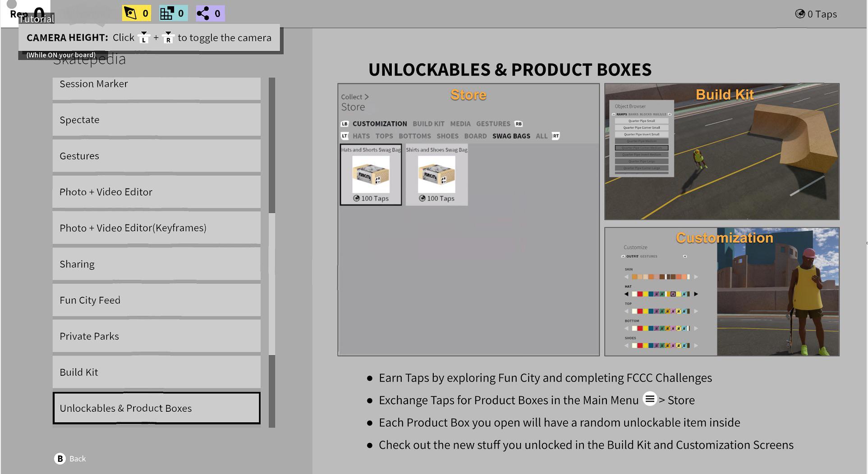Select the Fun City Feed entry
This screenshot has width=868, height=474.
(156, 300)
